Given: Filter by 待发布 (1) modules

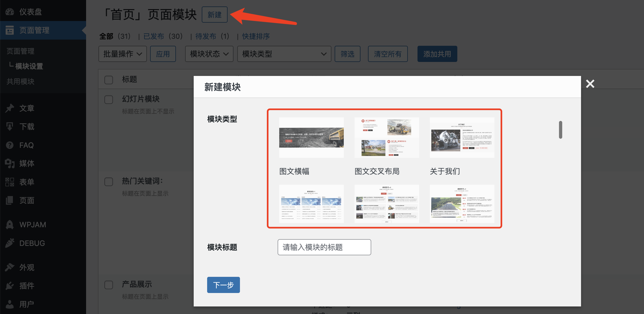Looking at the screenshot, I should pos(213,36).
